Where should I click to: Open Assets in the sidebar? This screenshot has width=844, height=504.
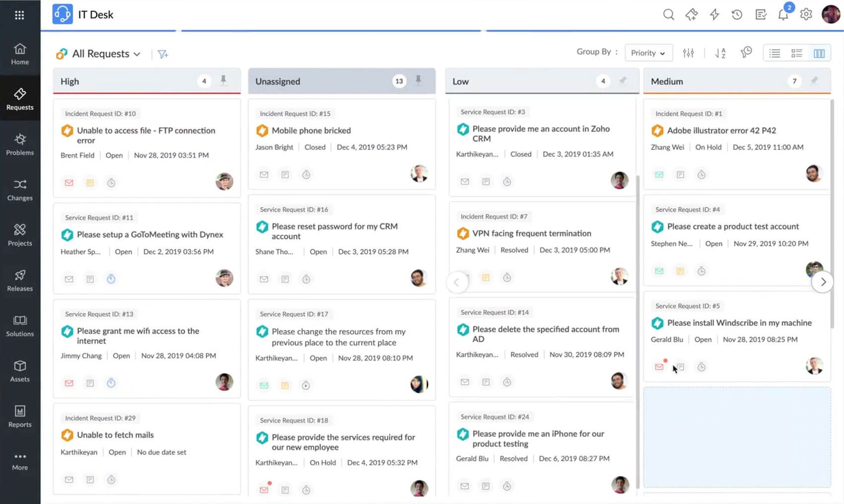pyautogui.click(x=20, y=371)
